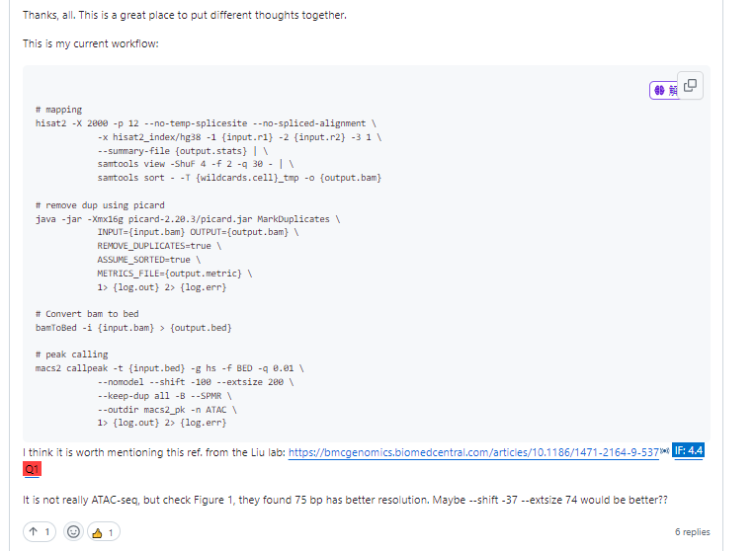Click 'This is my current workflow:' text
The image size is (756, 551).
pos(90,44)
